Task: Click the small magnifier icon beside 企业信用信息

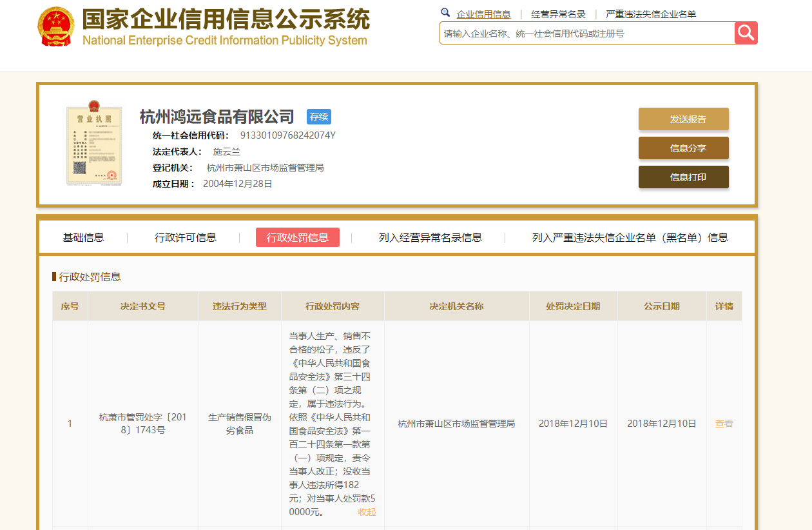Action: pyautogui.click(x=445, y=13)
